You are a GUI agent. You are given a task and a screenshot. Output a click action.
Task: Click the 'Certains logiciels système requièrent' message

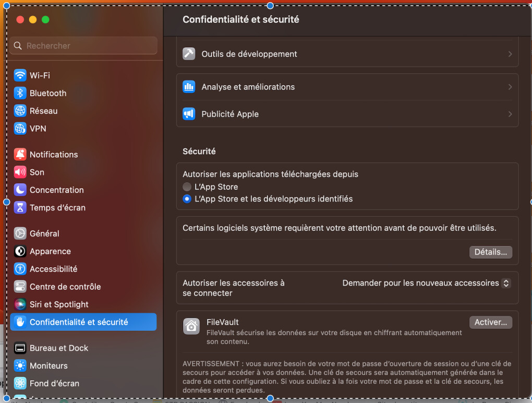[x=340, y=228]
